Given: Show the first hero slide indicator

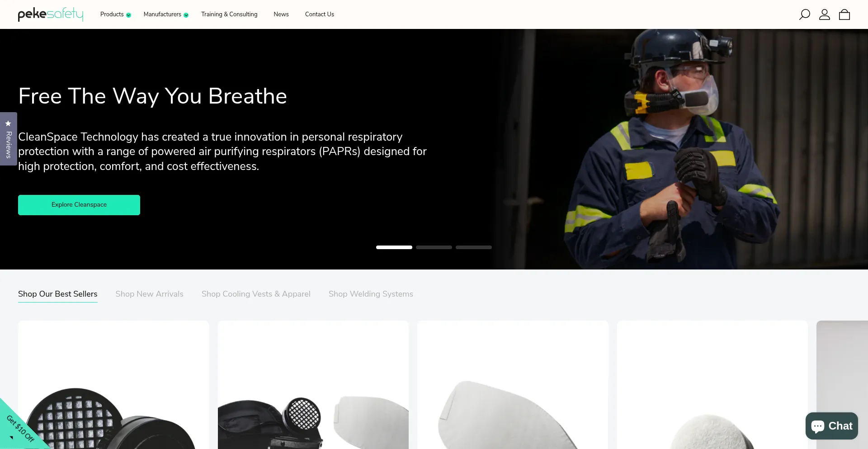Looking at the screenshot, I should point(394,247).
